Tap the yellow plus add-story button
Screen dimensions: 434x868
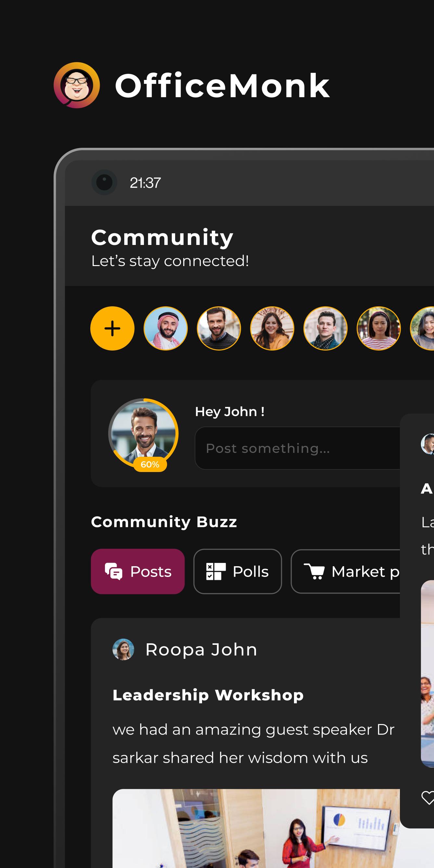(112, 328)
